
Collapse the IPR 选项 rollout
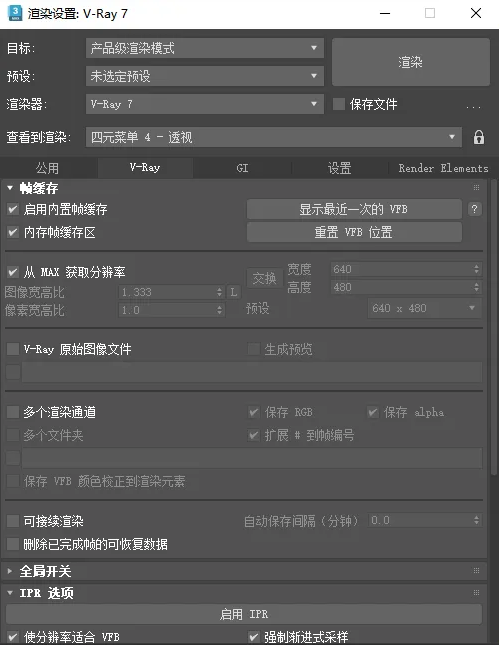(10, 593)
